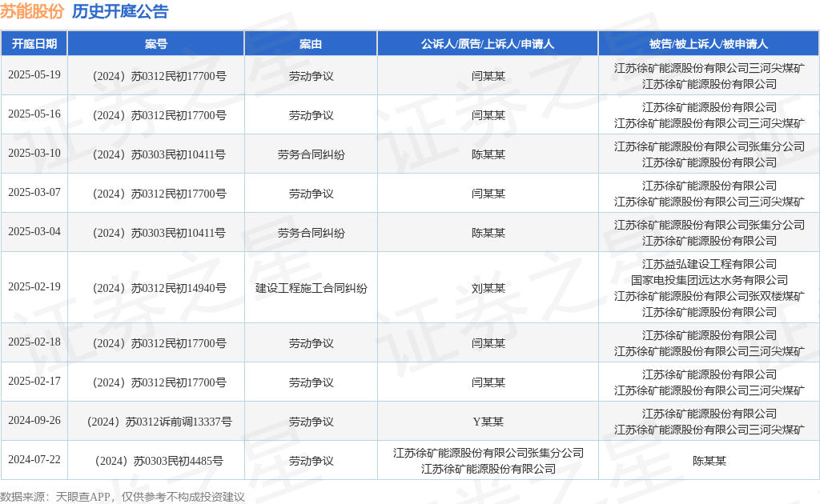Click the 苏能股份 title text
The width and height of the screenshot is (820, 504).
32,11
